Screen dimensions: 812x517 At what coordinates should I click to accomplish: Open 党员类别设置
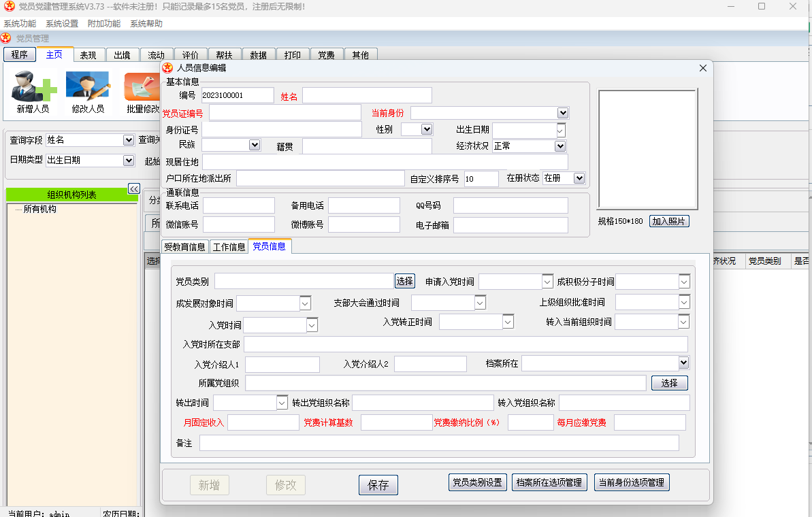tap(477, 482)
